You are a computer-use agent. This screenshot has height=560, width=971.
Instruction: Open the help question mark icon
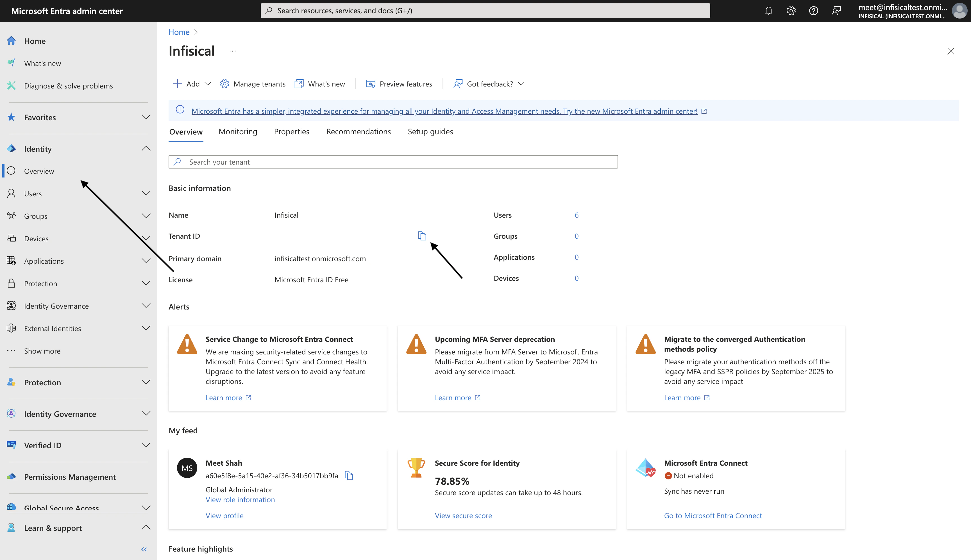(x=813, y=11)
